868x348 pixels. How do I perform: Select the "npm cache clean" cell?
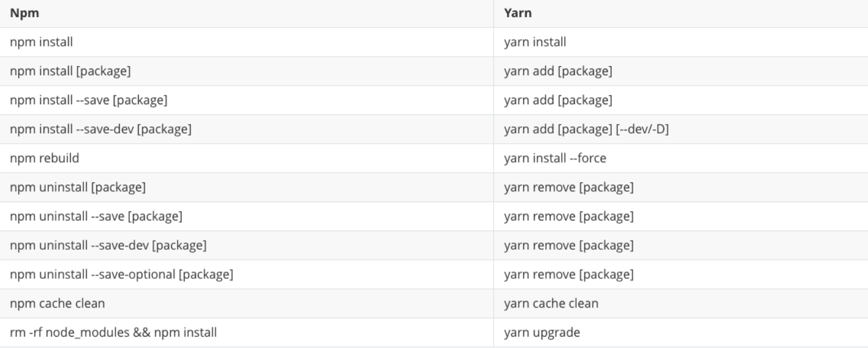pyautogui.click(x=57, y=304)
